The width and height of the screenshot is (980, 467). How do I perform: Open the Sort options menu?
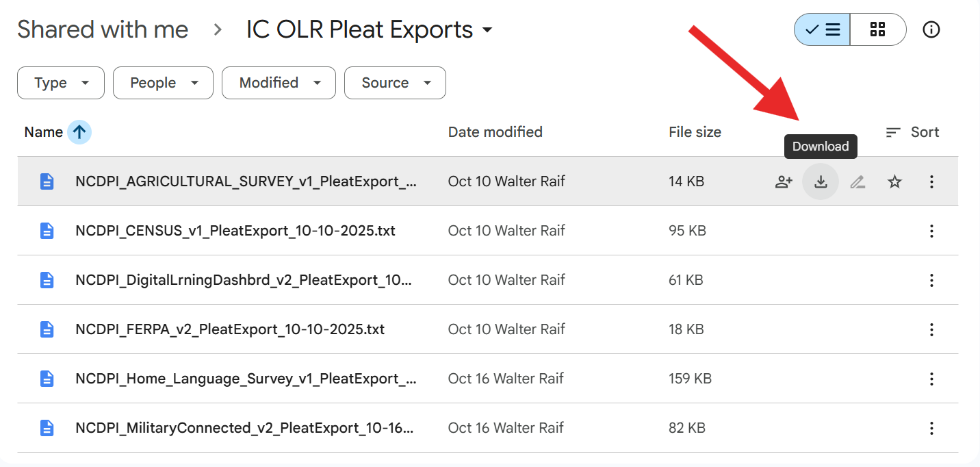912,131
